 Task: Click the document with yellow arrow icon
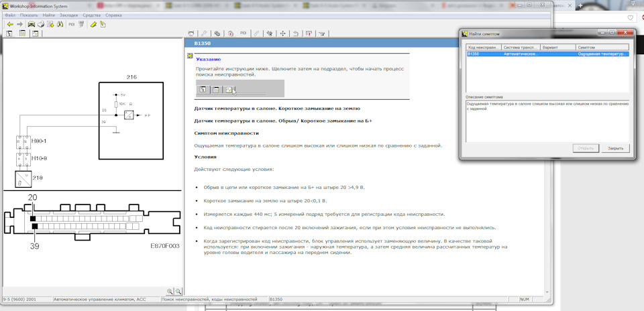[x=50, y=24]
